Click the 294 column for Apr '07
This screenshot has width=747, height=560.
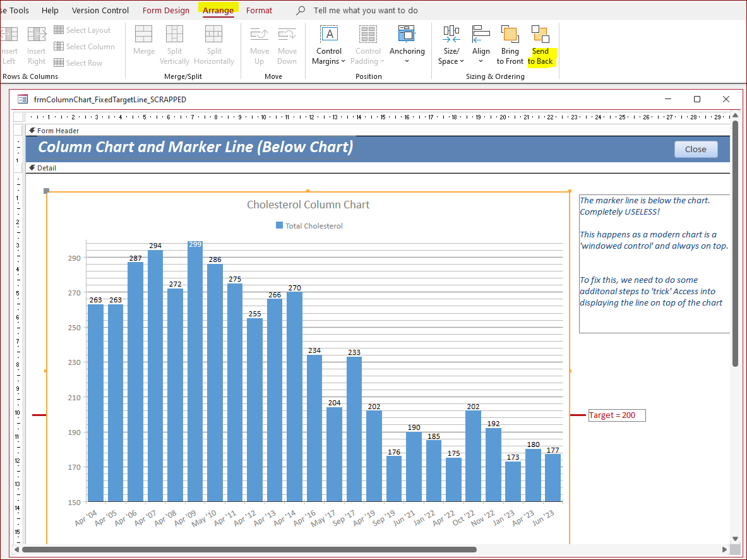click(x=155, y=376)
